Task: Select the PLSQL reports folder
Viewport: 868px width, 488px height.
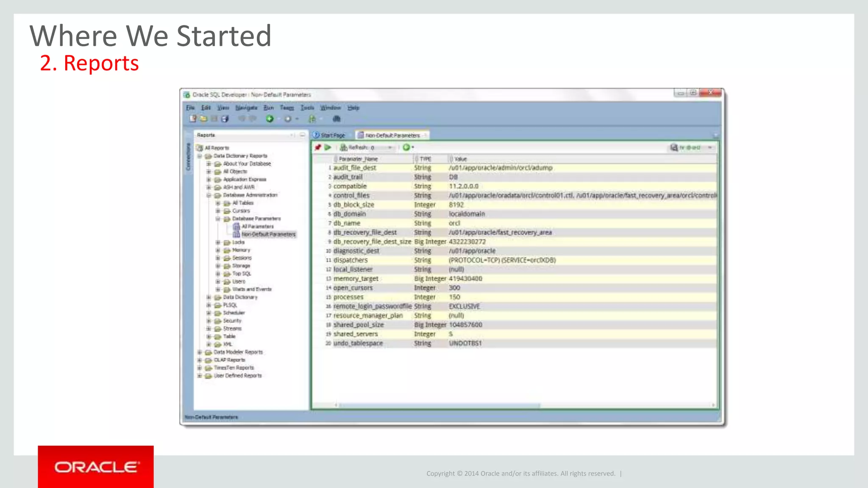Action: (230, 305)
